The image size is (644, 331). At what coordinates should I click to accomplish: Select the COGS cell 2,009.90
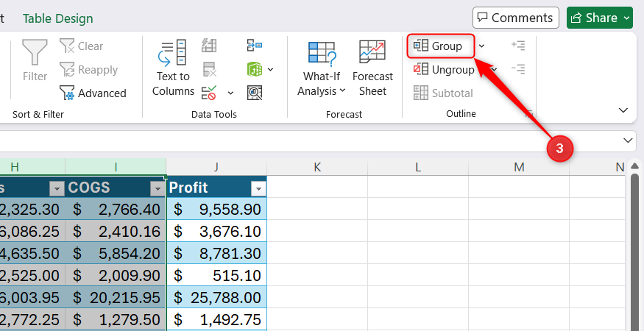point(116,275)
